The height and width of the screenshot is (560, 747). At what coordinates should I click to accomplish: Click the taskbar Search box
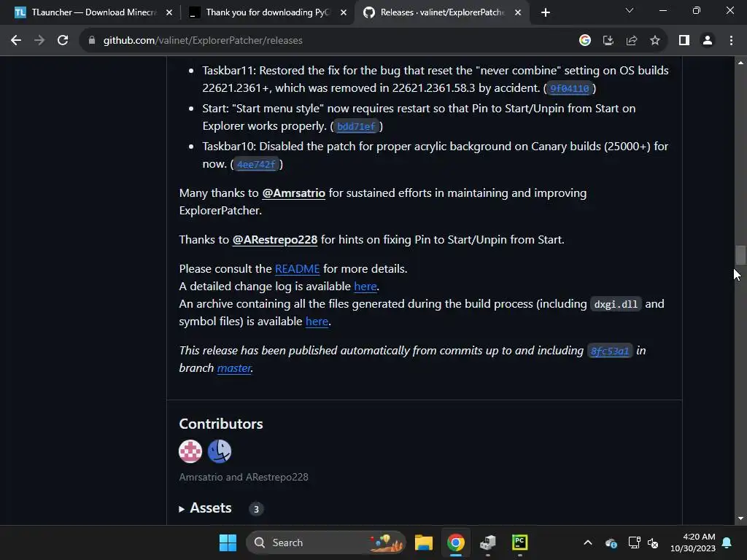coord(326,542)
